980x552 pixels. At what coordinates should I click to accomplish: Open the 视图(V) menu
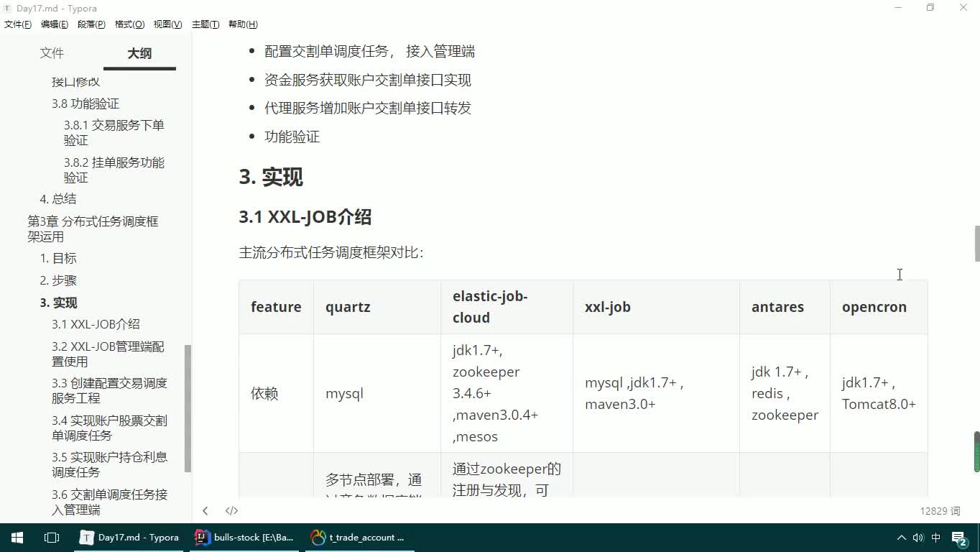[x=167, y=24]
